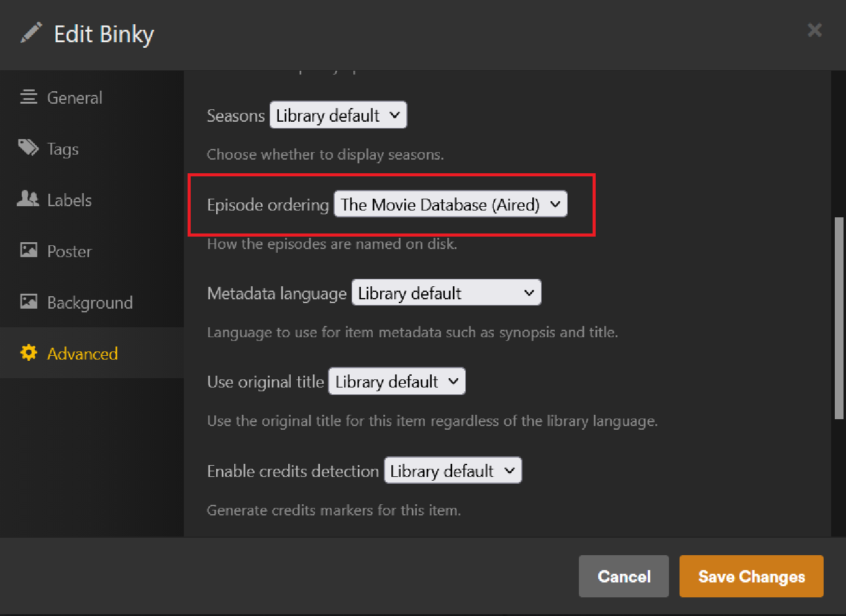This screenshot has width=846, height=616.
Task: Click 'Use the original title for this item' description
Action: point(432,421)
